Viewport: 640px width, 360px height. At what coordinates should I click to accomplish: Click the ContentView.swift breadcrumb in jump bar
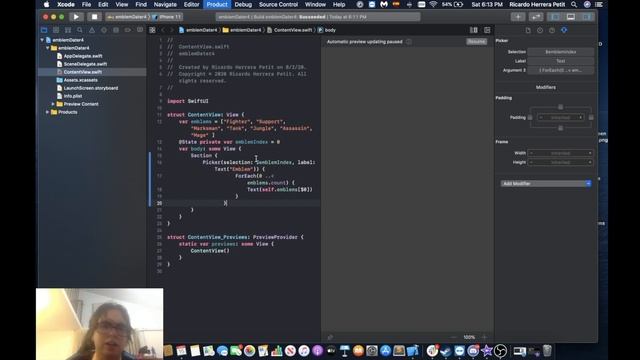[290, 30]
